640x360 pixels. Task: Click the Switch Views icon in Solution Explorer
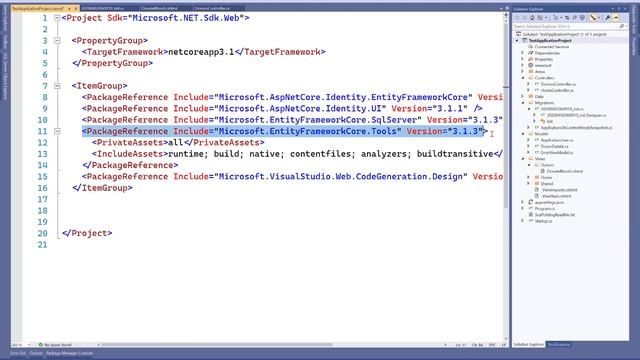540,18
